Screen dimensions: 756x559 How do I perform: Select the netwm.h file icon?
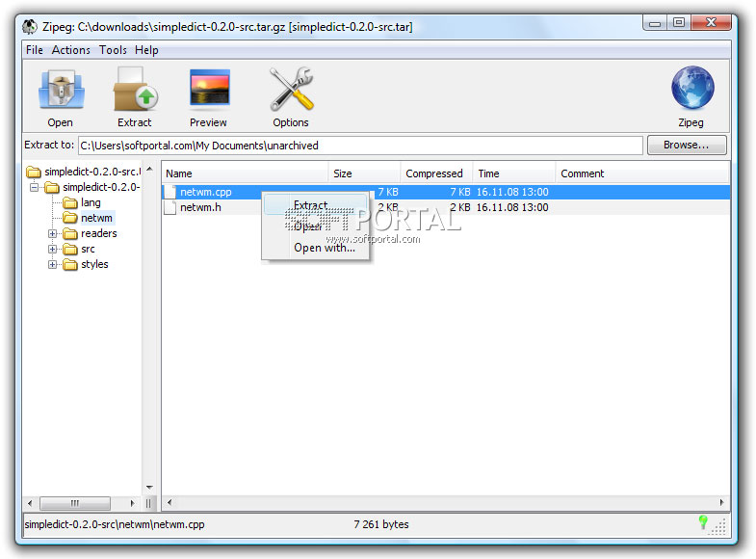pyautogui.click(x=169, y=207)
